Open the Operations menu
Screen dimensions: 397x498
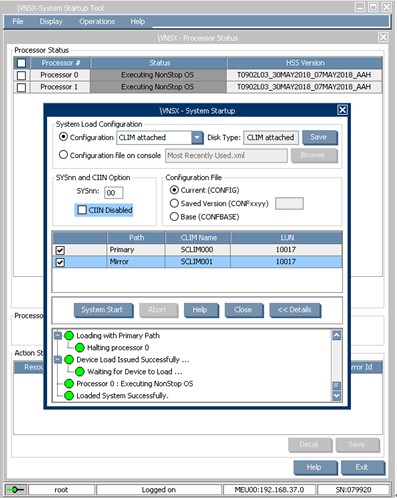click(97, 22)
